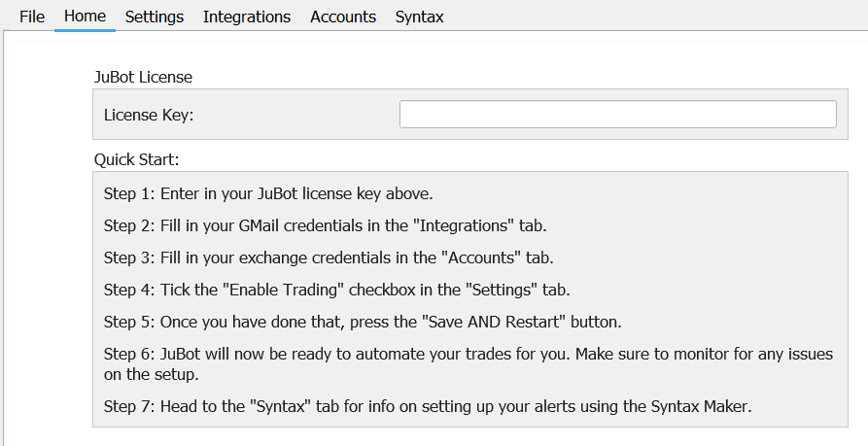This screenshot has height=446, width=868.
Task: Open the Settings tab
Action: (154, 17)
